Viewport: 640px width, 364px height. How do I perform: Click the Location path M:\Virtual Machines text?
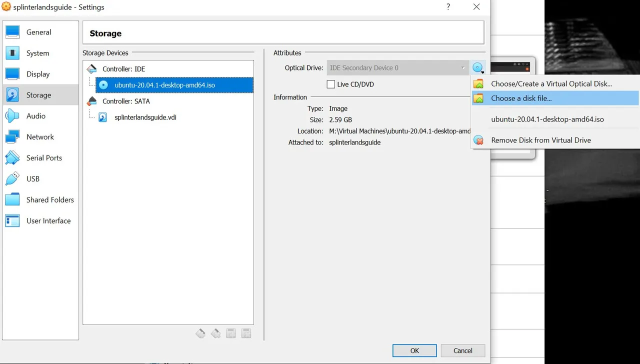(400, 131)
